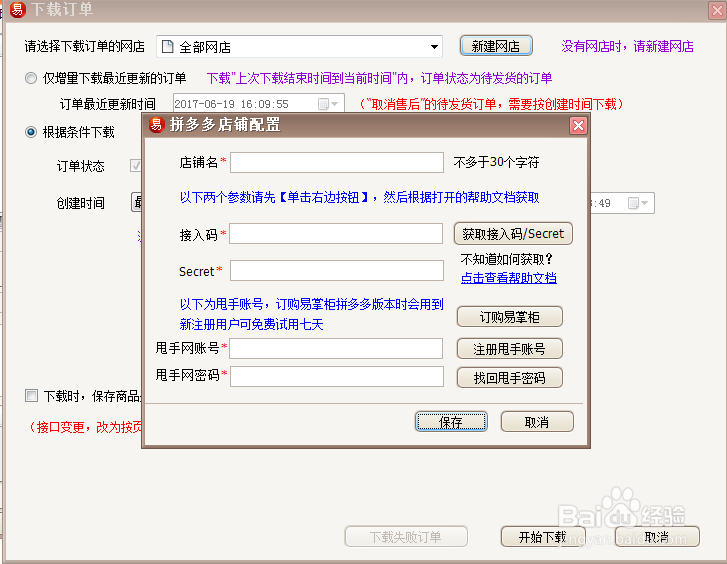The height and width of the screenshot is (564, 727).
Task: Click inside the 甩手网密码 input field
Action: pyautogui.click(x=337, y=376)
